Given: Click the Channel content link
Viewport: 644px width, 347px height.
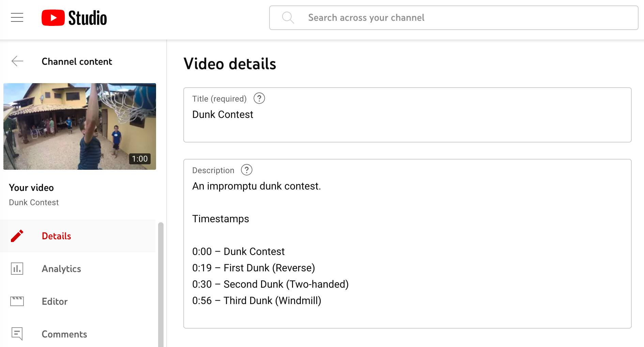Looking at the screenshot, I should tap(77, 61).
